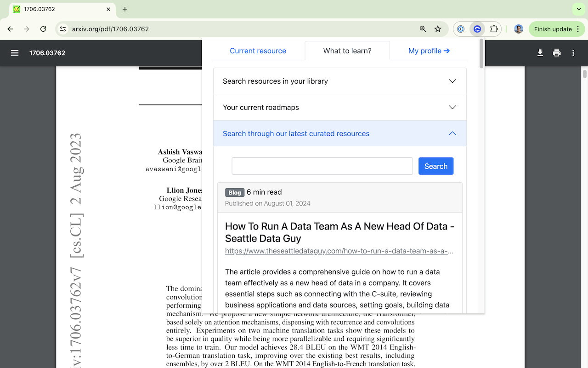The image size is (588, 368).
Task: Navigate back with the back arrow
Action: coord(10,29)
